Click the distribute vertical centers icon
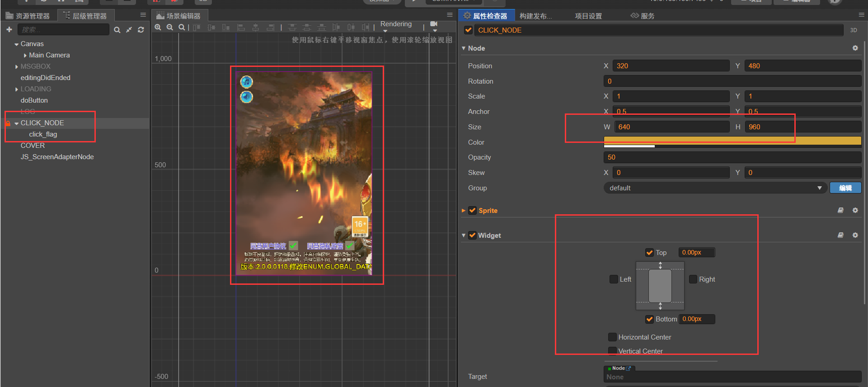Screen dimensions: 868x387 pyautogui.click(x=307, y=28)
